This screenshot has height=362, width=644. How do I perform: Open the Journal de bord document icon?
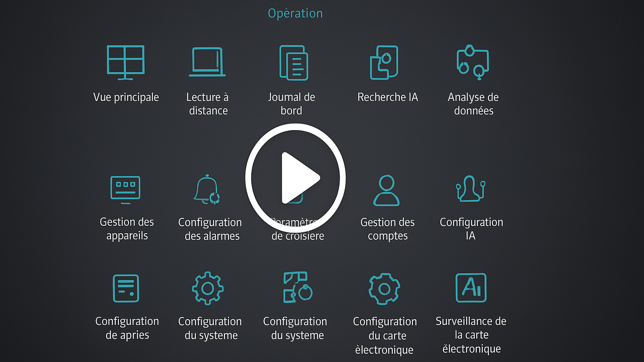[294, 63]
